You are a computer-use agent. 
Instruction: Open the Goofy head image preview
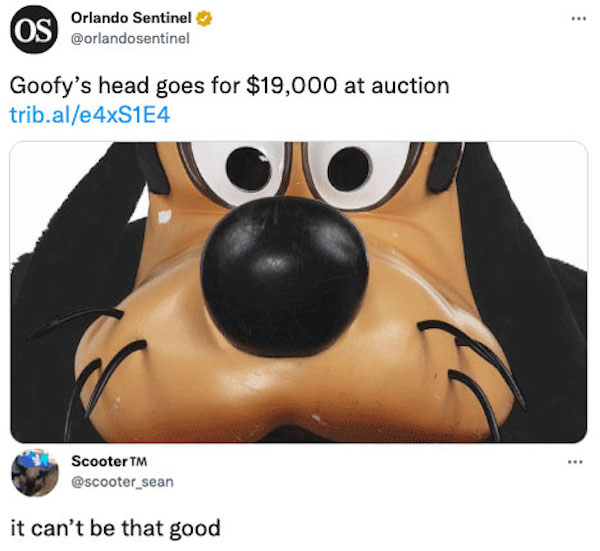(x=298, y=292)
